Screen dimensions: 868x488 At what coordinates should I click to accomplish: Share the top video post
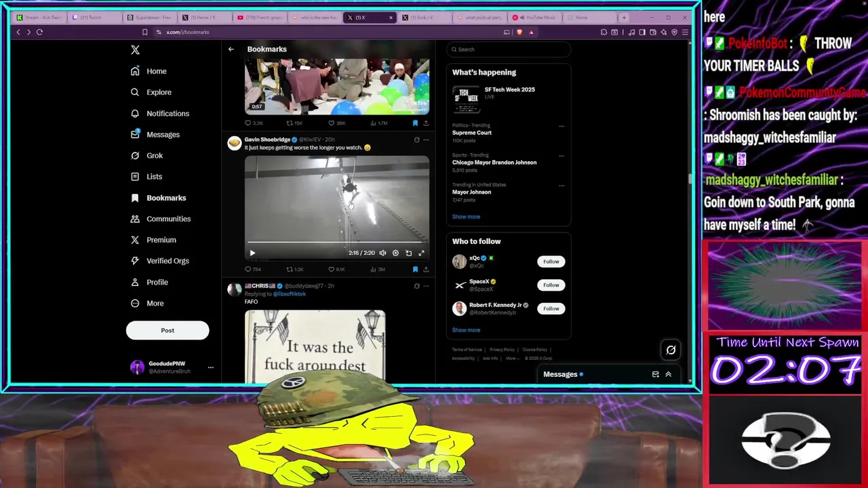click(426, 123)
